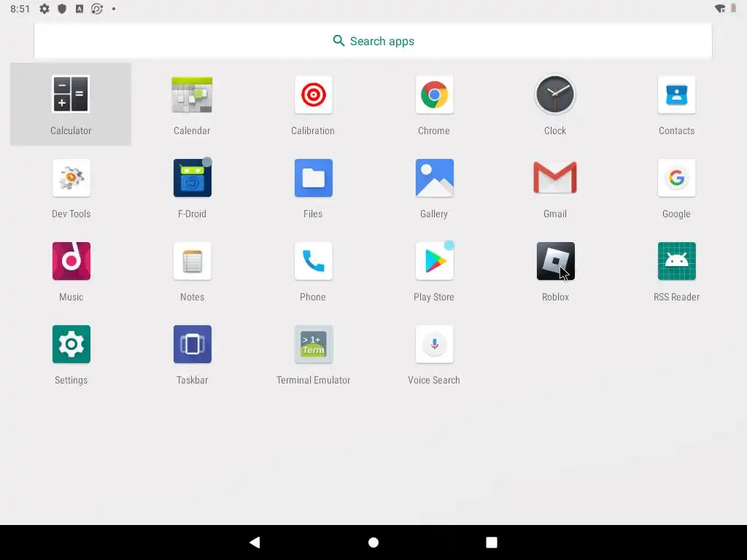747x560 pixels.
Task: Click the settings gear in status bar
Action: pos(44,9)
